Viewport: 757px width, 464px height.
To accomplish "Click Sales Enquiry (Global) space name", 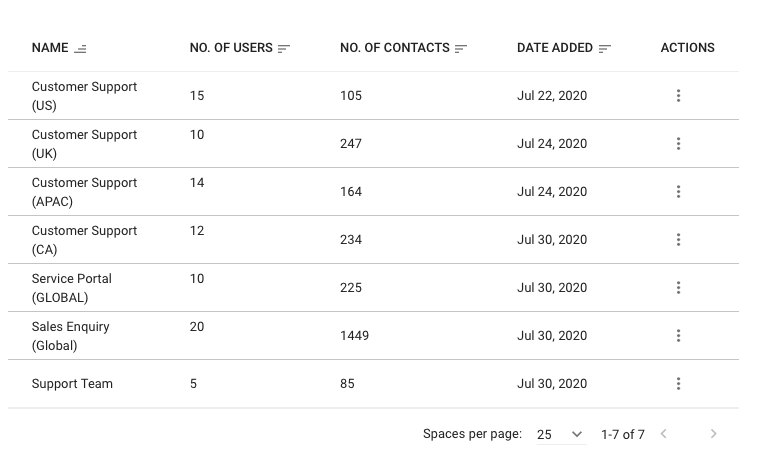I will pos(71,336).
